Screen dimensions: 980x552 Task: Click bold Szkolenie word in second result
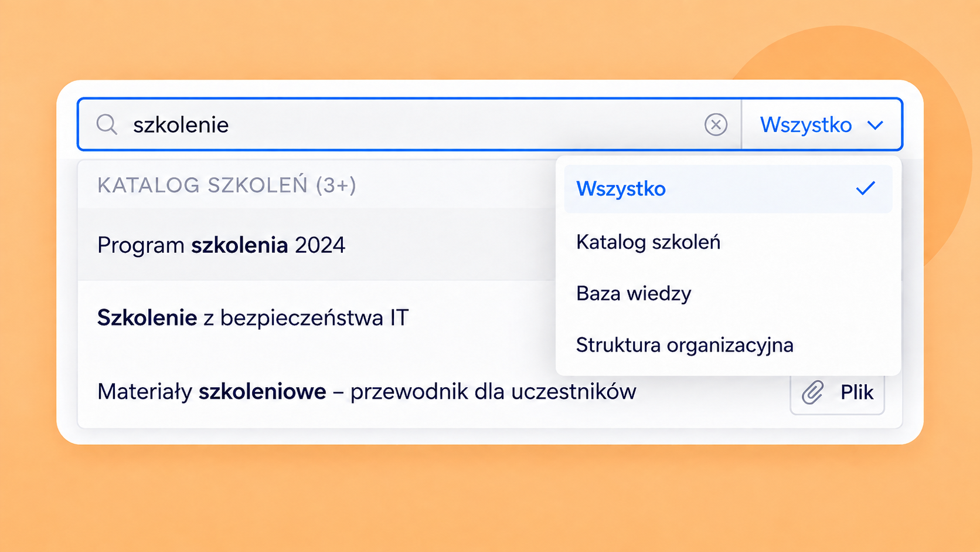coord(147,317)
